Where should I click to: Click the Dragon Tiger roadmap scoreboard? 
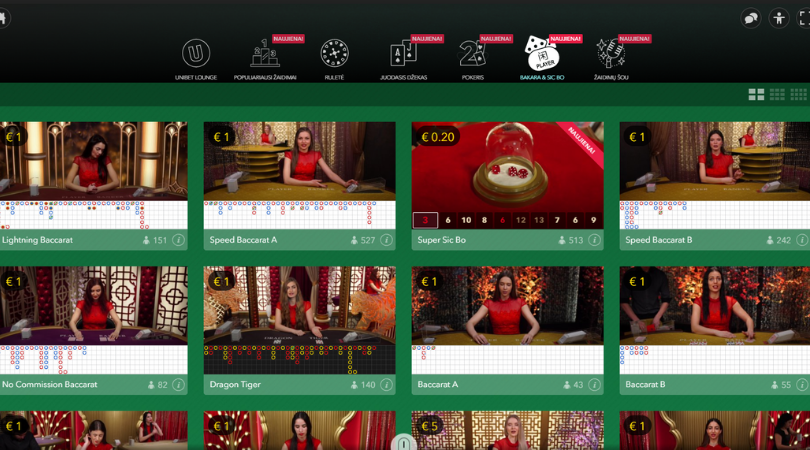(300, 360)
